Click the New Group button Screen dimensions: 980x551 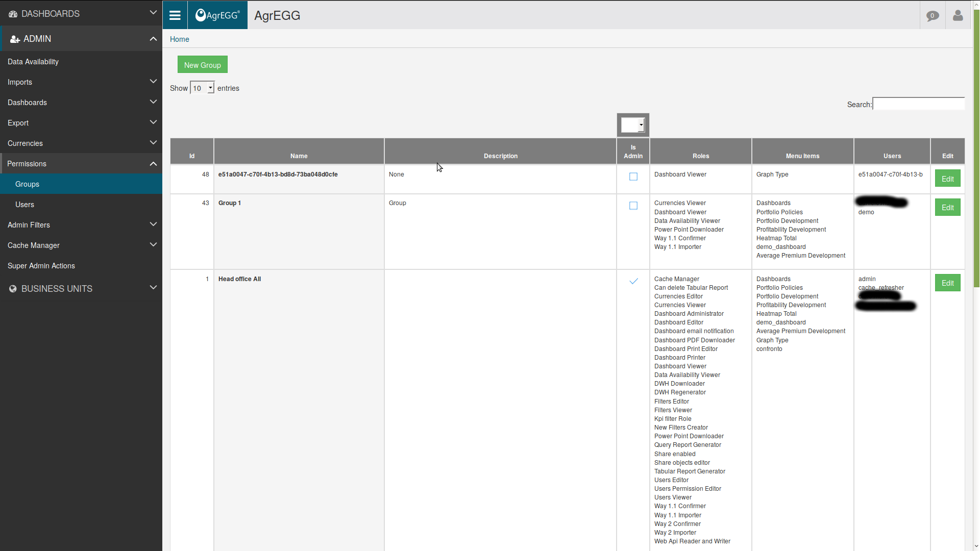[x=203, y=65]
